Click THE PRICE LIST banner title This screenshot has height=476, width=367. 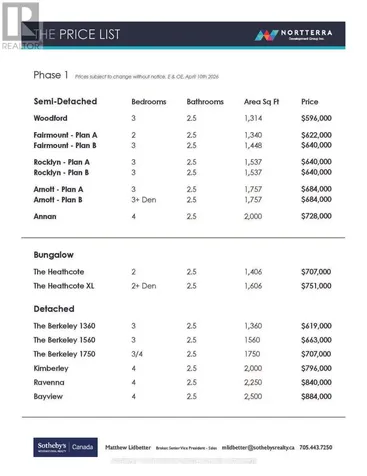click(x=77, y=34)
